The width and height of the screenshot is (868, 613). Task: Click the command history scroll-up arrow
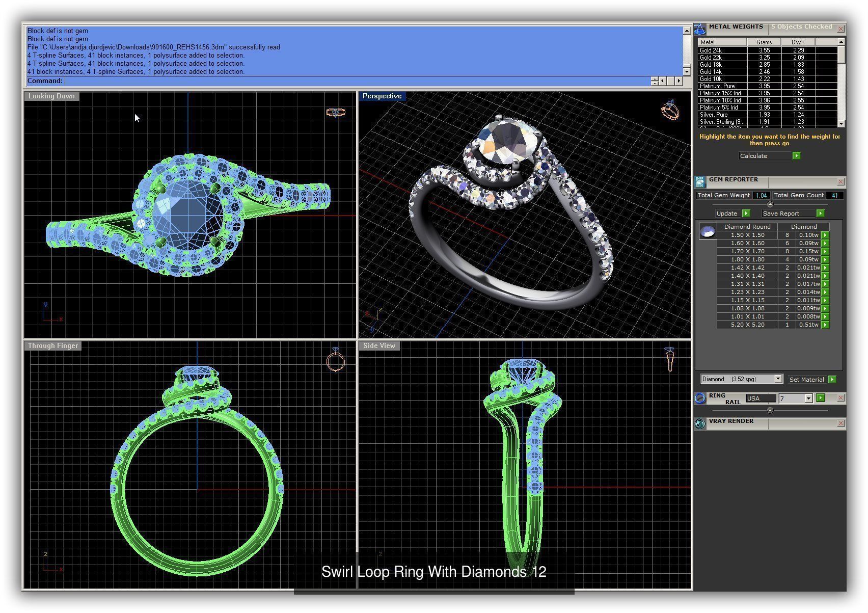point(687,31)
